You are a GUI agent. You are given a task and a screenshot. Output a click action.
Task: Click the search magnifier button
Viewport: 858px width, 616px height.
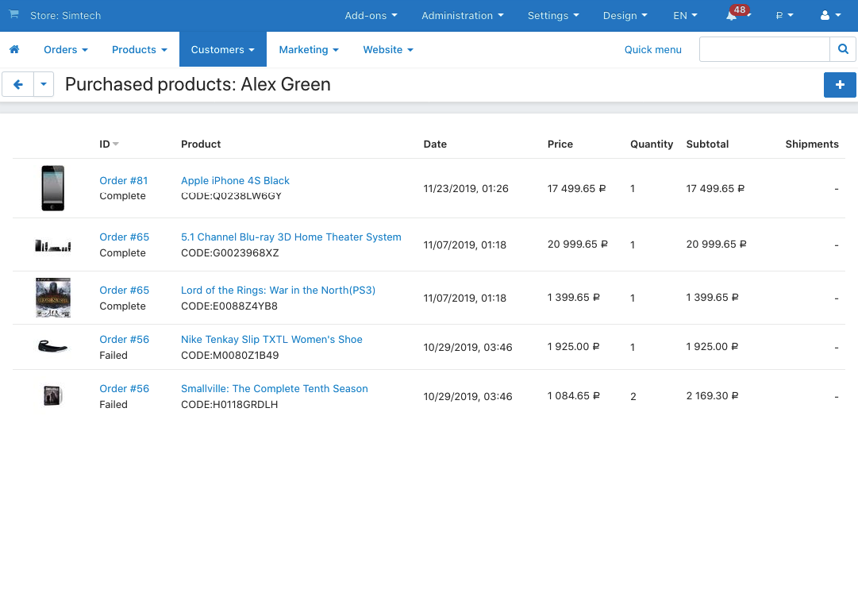pos(843,49)
